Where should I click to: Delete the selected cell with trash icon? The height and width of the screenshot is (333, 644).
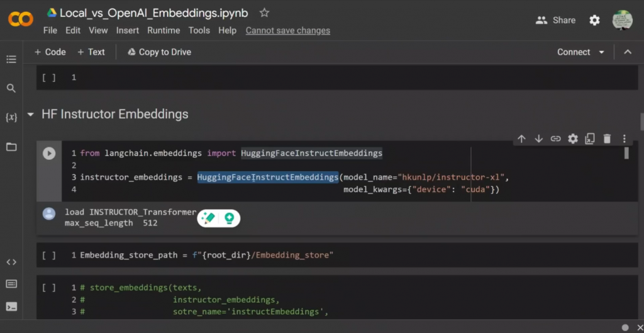(607, 138)
